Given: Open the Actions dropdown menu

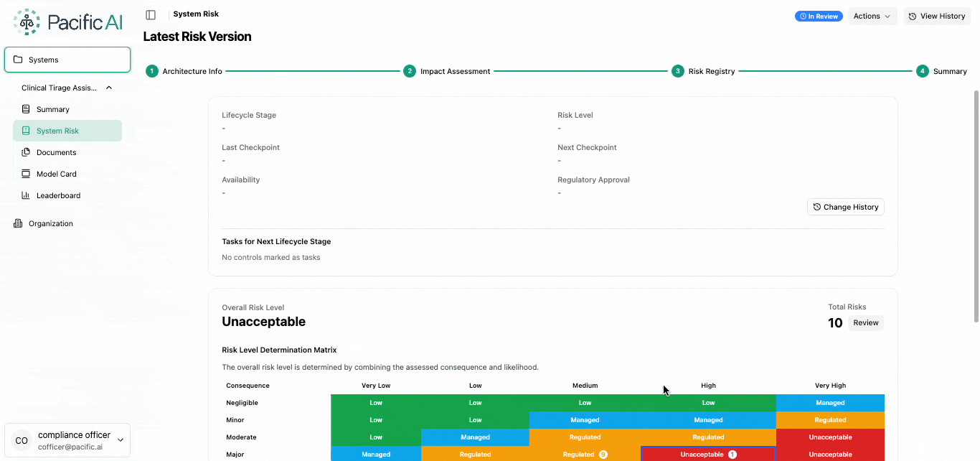Looking at the screenshot, I should [x=872, y=16].
